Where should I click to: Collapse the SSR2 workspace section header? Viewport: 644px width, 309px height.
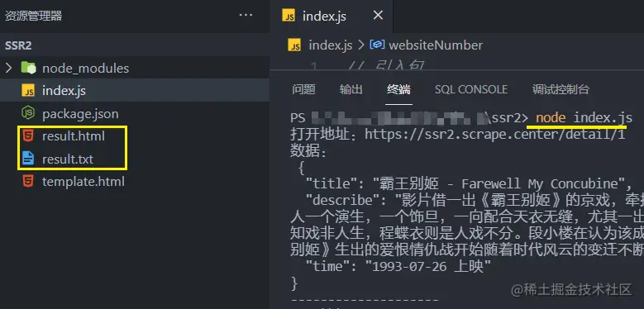(135, 45)
